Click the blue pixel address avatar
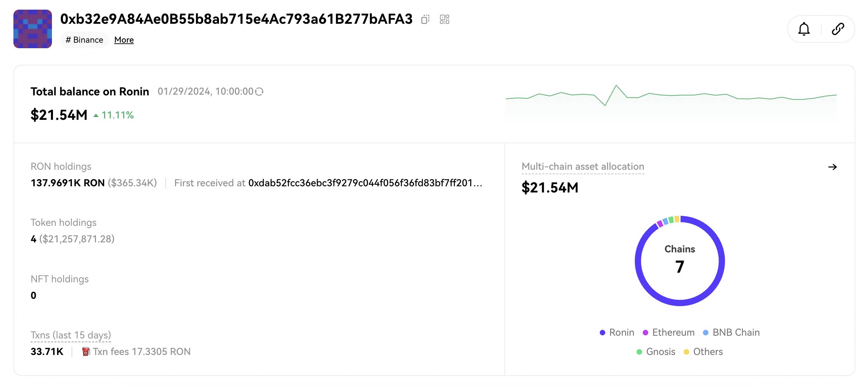 click(x=33, y=29)
